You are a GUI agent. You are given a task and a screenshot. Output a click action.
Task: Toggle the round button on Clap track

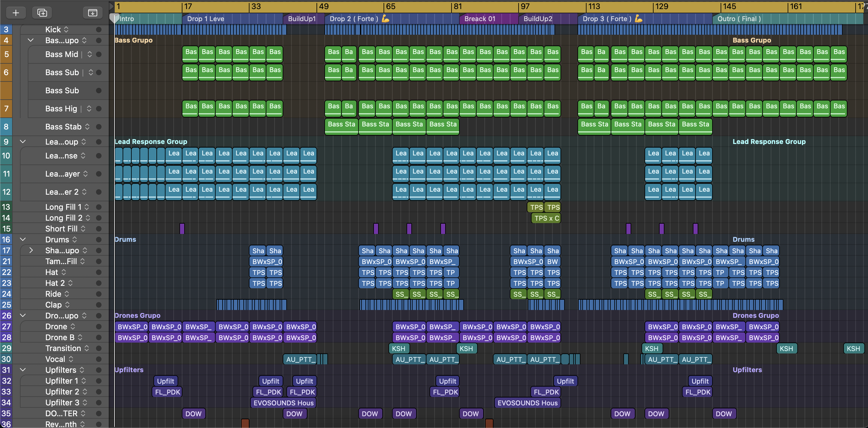pyautogui.click(x=99, y=305)
